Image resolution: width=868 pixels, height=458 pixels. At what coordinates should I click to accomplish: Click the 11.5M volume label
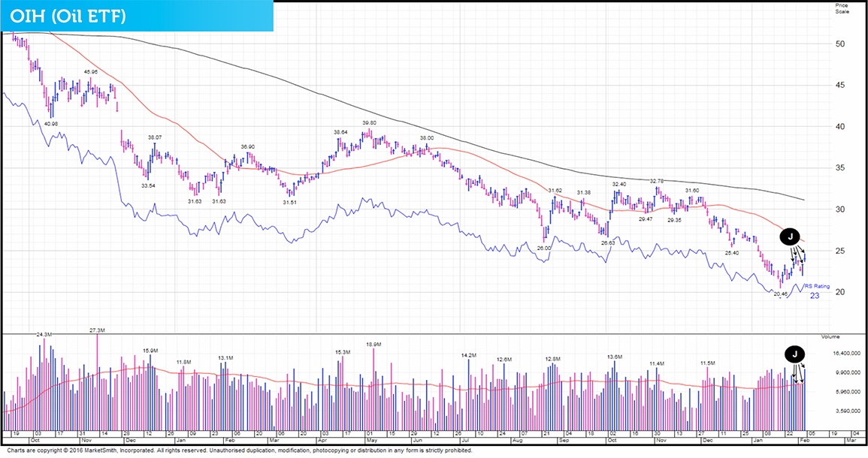tap(708, 363)
